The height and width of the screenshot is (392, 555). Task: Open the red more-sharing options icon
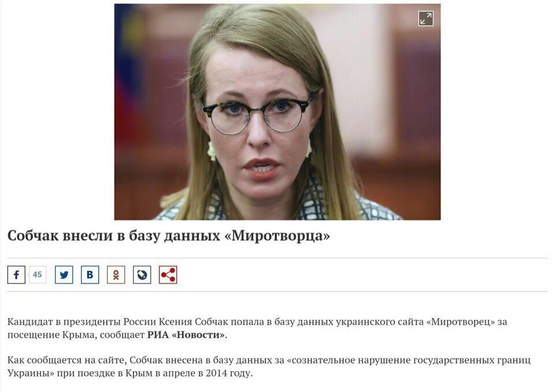tap(168, 275)
